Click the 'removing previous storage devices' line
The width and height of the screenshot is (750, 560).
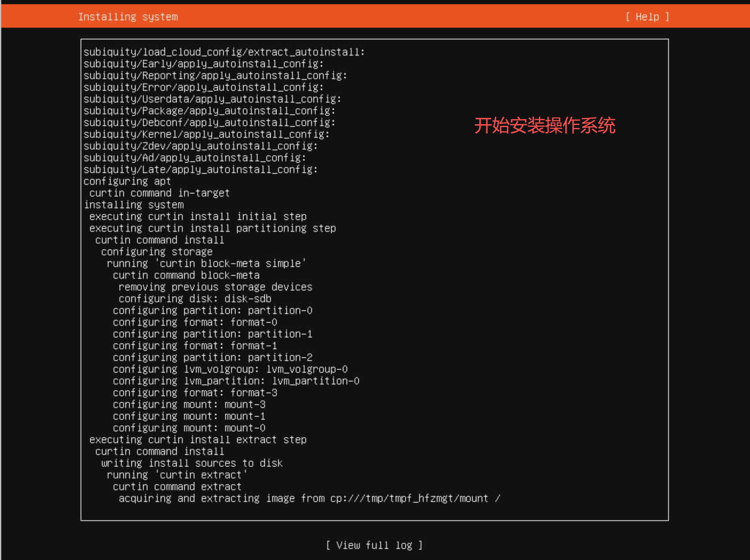pos(215,287)
